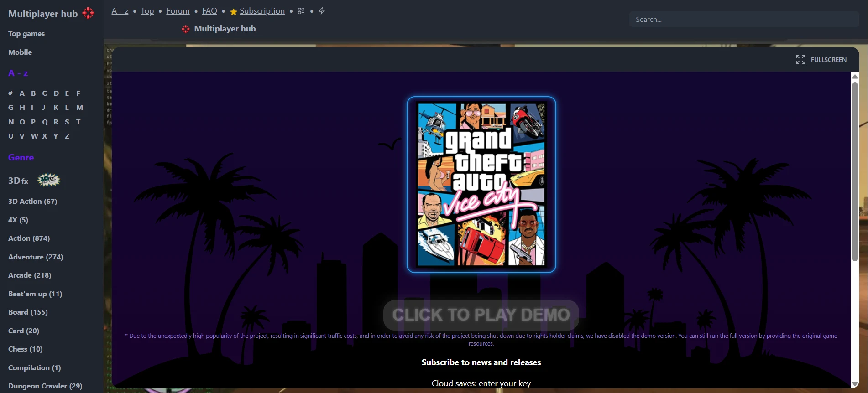The height and width of the screenshot is (393, 868).
Task: Open the Forum page from top navigation
Action: click(x=178, y=11)
